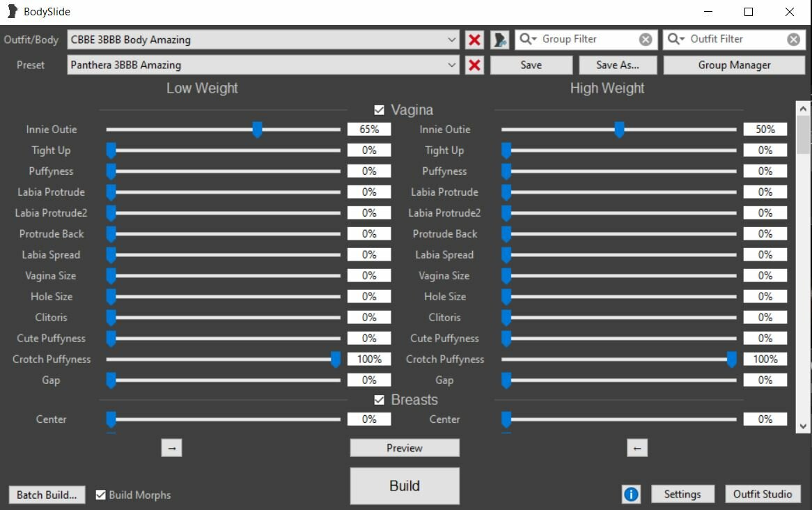812x510 pixels.
Task: Click the High Weight Gap slider track
Action: click(x=619, y=380)
